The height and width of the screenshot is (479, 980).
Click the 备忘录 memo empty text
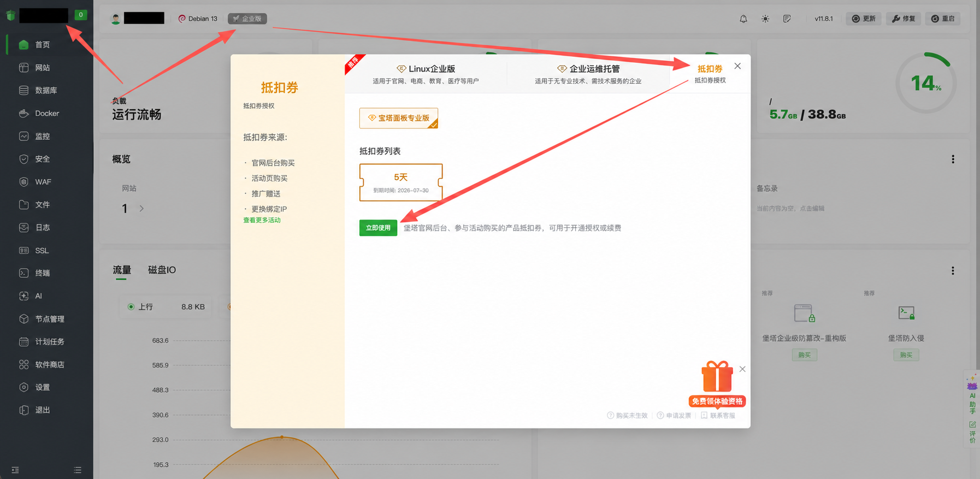click(x=790, y=209)
